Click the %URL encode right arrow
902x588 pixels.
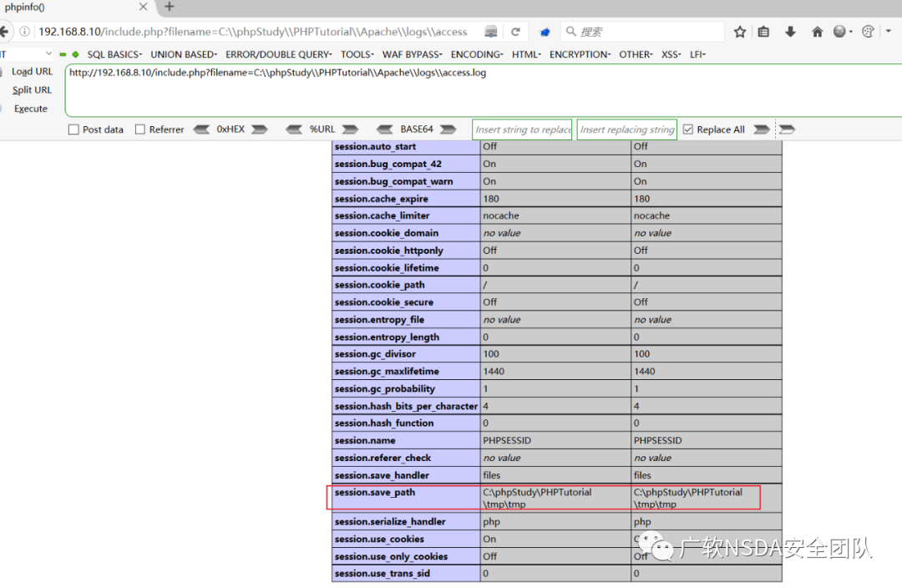click(x=350, y=129)
